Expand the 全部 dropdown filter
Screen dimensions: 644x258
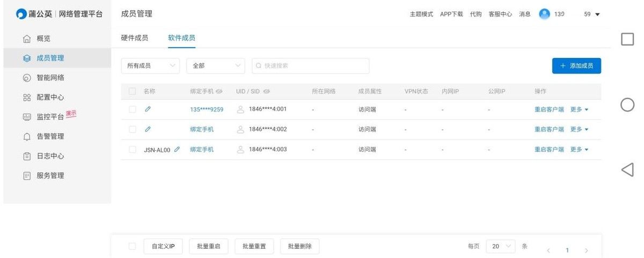(216, 66)
